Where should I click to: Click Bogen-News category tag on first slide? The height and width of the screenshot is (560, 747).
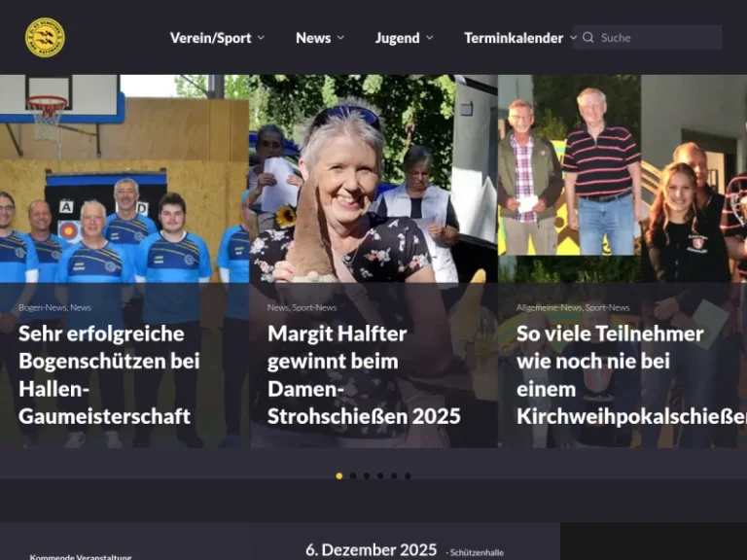click(x=42, y=307)
